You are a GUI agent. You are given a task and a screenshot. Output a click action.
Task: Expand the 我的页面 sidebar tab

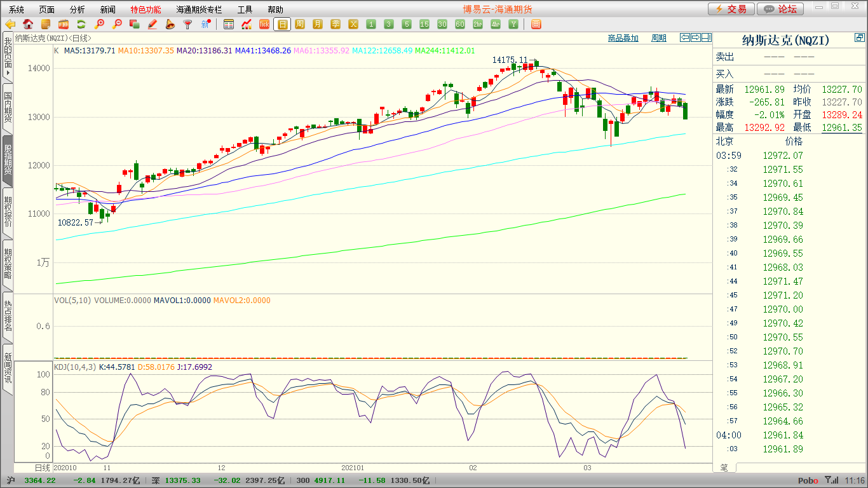tap(8, 57)
